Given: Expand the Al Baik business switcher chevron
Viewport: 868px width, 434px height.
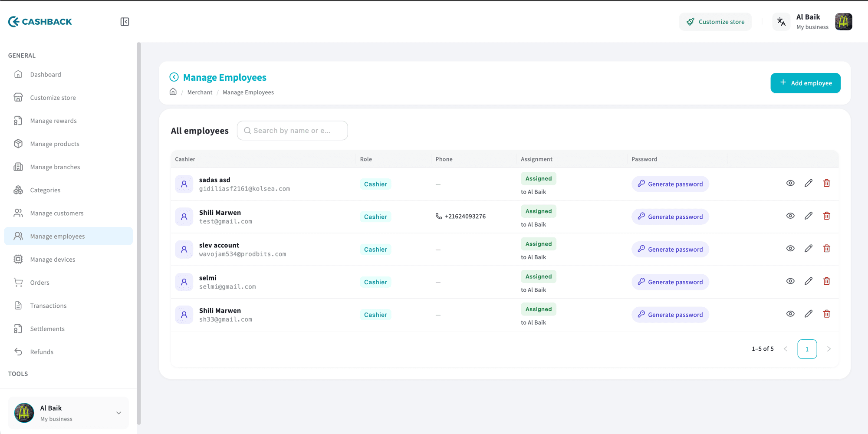Looking at the screenshot, I should tap(118, 413).
